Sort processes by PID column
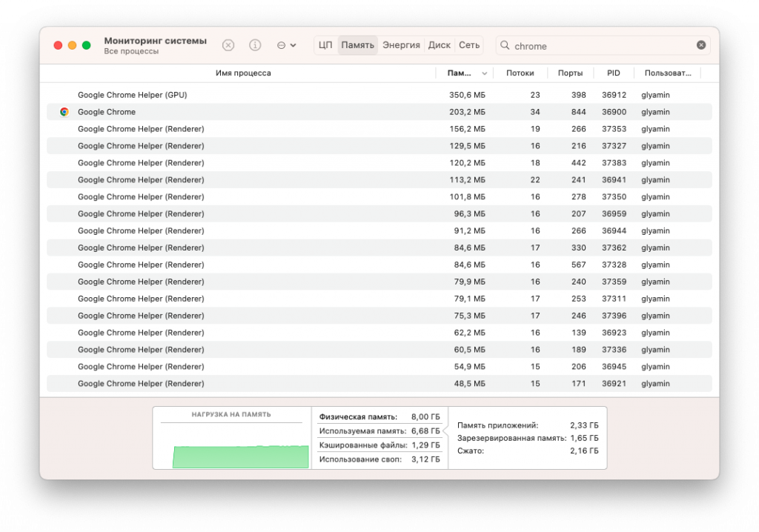The width and height of the screenshot is (759, 532). [x=613, y=73]
